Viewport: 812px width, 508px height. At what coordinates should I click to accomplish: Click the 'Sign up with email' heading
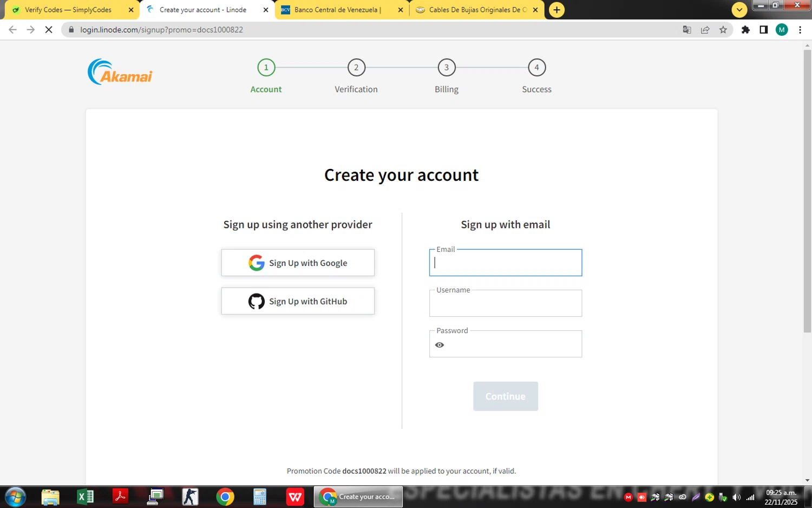click(506, 225)
